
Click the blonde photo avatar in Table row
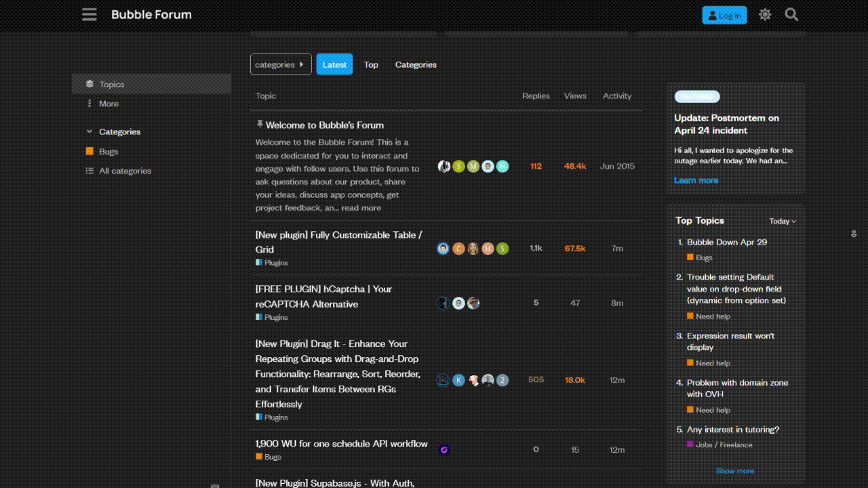pyautogui.click(x=473, y=249)
